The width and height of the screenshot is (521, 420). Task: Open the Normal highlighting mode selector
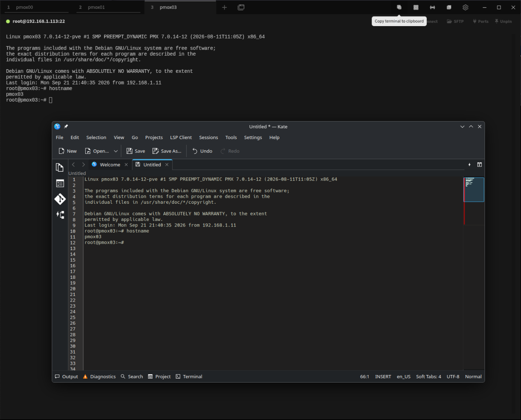tap(473, 377)
